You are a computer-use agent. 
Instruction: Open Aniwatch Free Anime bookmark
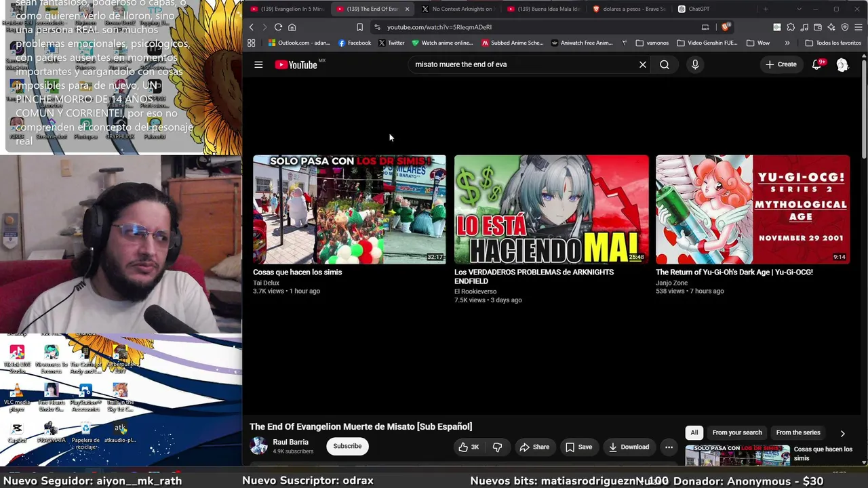(x=582, y=43)
